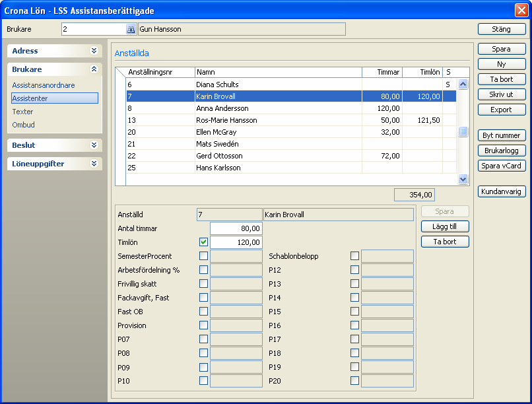
Task: Sort by Namn column header
Action: pyautogui.click(x=279, y=72)
